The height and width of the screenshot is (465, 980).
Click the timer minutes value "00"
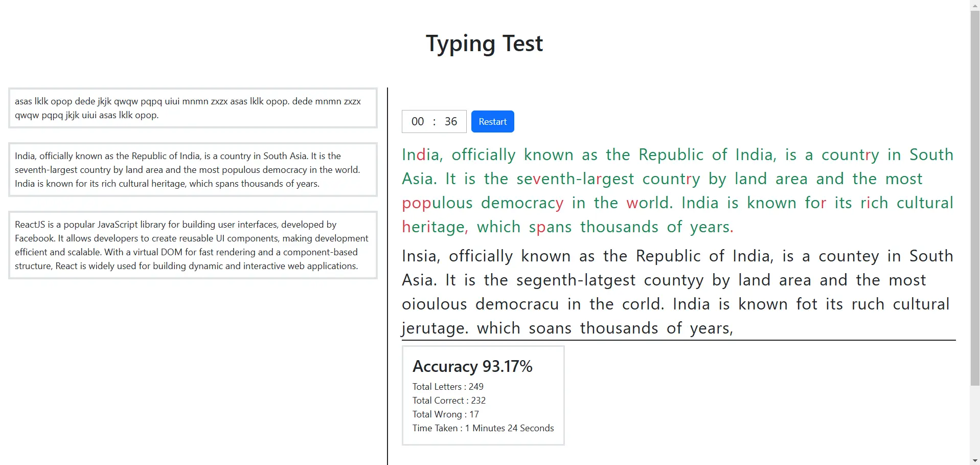point(418,122)
